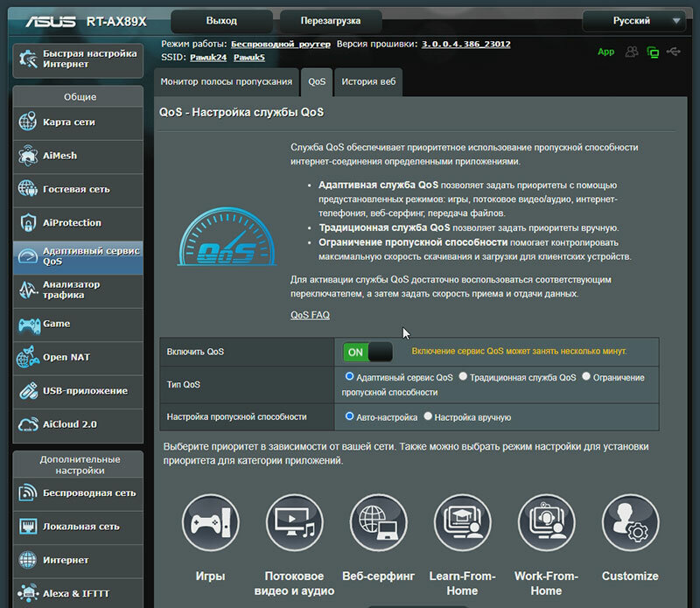Click the green network status icon
This screenshot has width=700, height=608.
tap(653, 52)
